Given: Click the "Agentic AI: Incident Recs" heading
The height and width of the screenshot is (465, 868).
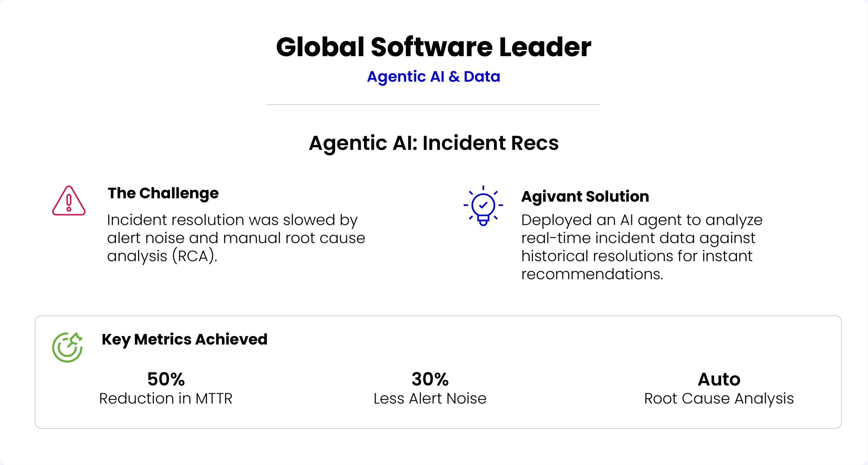Looking at the screenshot, I should pos(434,143).
